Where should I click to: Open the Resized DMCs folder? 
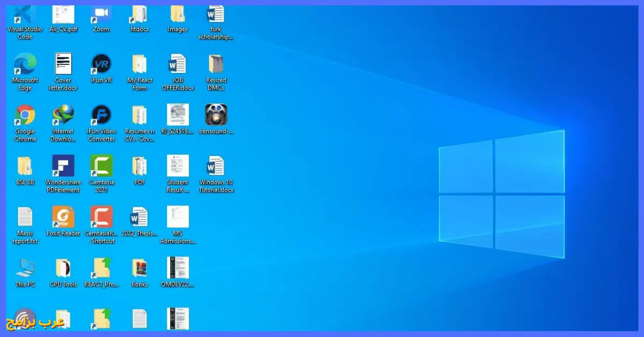point(216,72)
